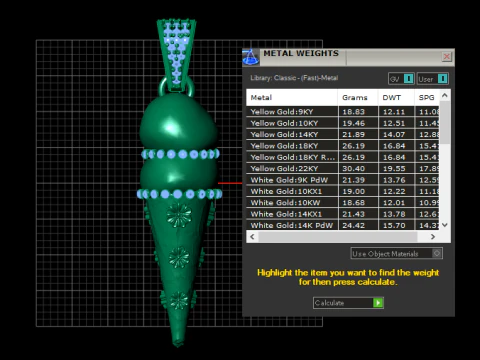
Task: Close the Metal Weights panel
Action: tap(447, 57)
